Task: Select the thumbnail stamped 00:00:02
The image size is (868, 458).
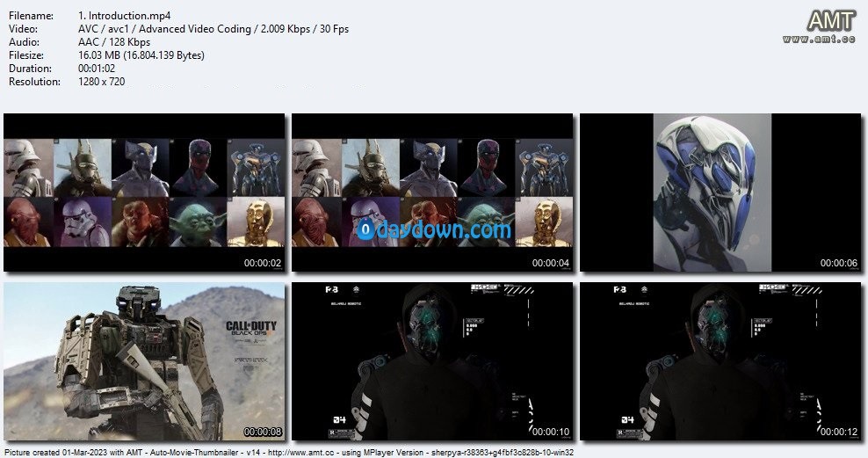Action: (144, 193)
